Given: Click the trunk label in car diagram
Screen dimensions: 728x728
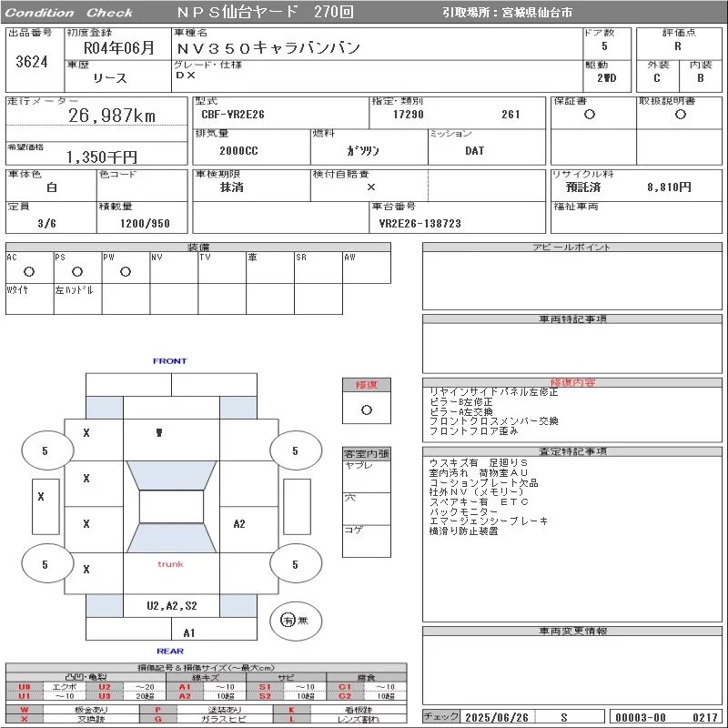Looking at the screenshot, I should pyautogui.click(x=170, y=564).
